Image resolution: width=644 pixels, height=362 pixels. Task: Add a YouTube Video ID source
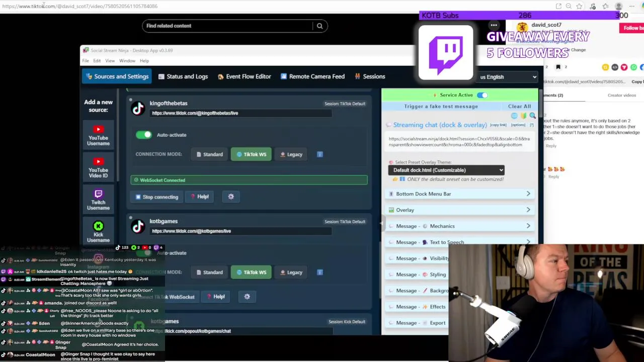[98, 167]
